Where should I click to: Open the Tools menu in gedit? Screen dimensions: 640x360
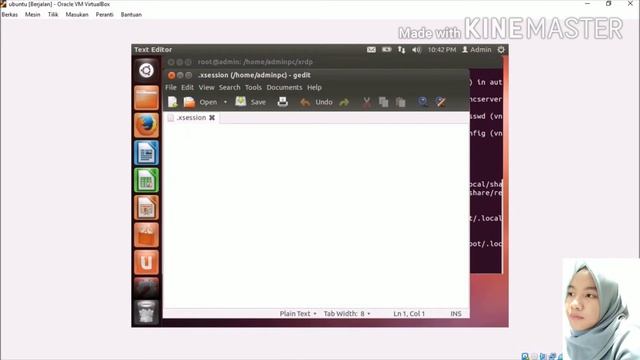(x=253, y=87)
